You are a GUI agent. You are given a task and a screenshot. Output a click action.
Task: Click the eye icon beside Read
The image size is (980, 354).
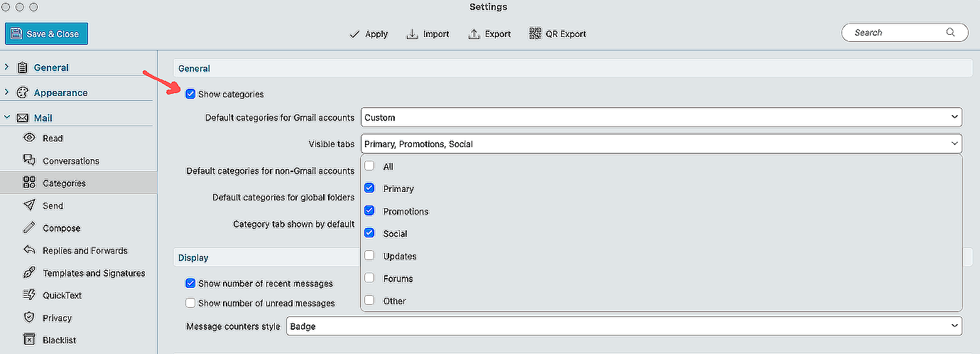(29, 138)
